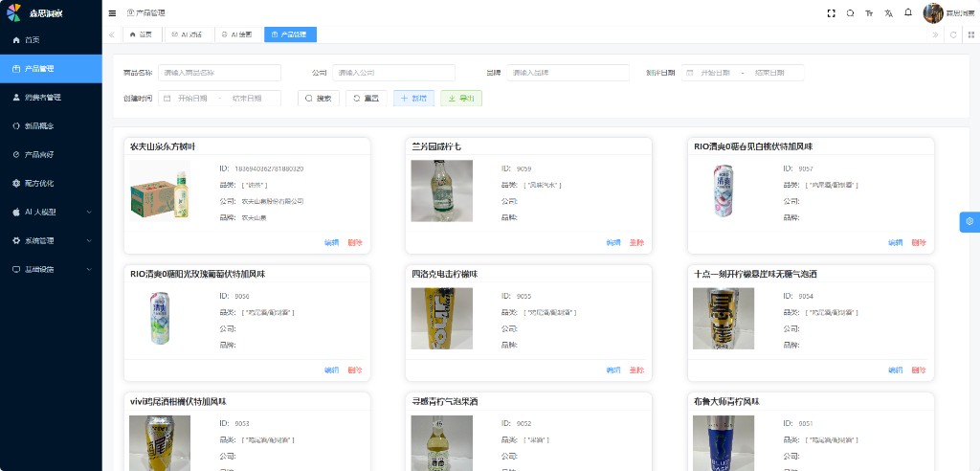Open product 9054 can image

tap(724, 319)
